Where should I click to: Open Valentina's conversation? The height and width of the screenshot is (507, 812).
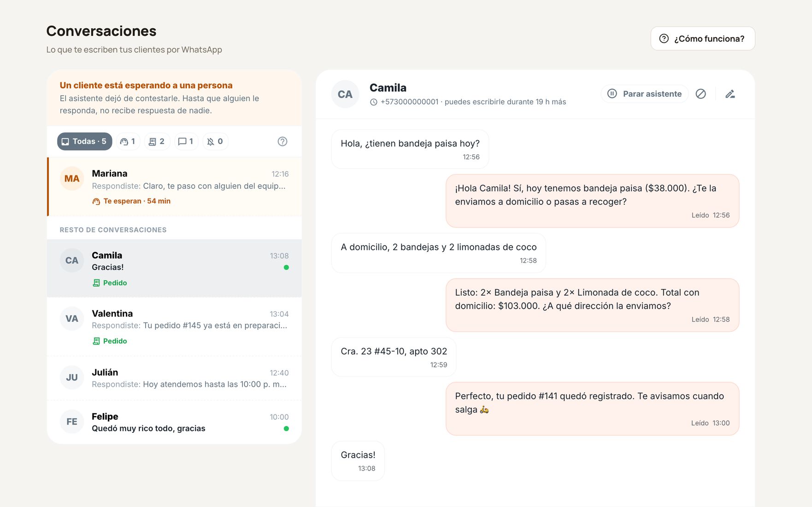[175, 326]
